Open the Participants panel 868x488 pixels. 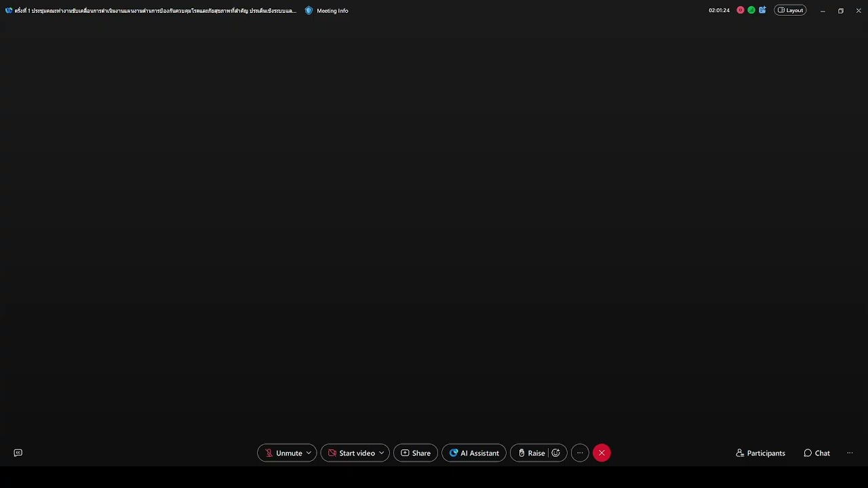point(760,453)
